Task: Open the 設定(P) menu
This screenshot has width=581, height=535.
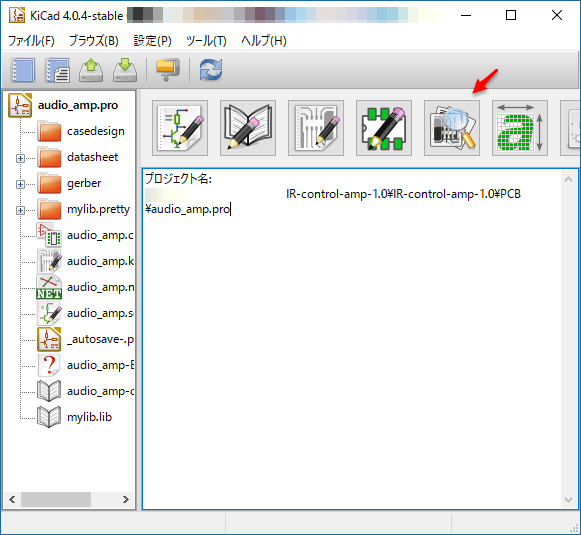Action: [152, 40]
